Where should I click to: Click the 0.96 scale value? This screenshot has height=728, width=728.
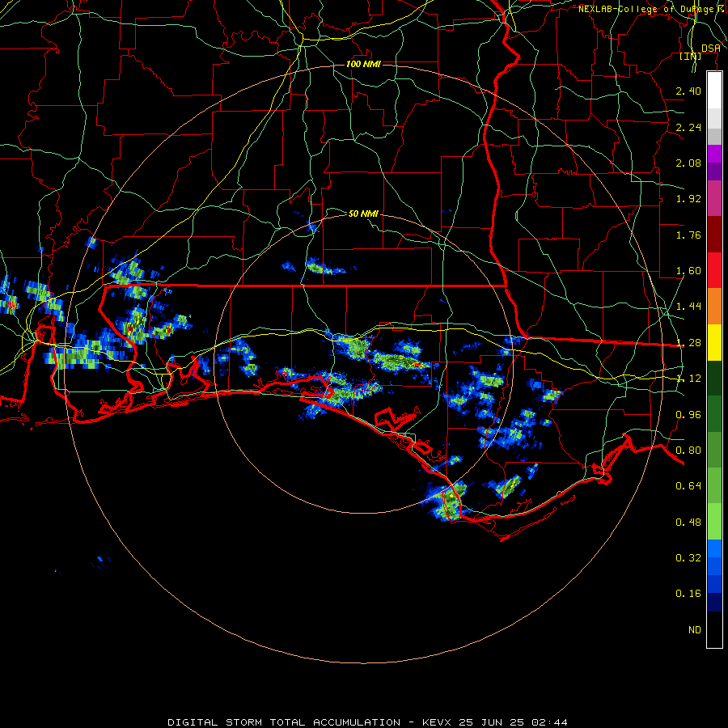(688, 415)
